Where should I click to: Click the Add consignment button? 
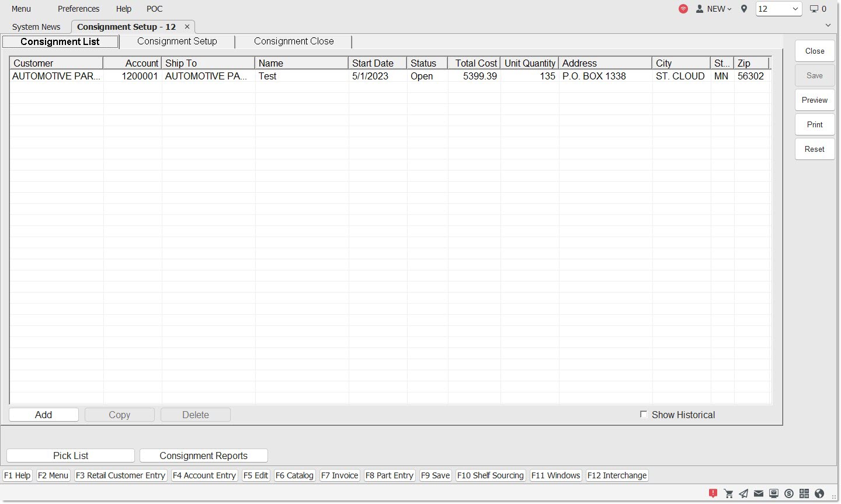44,415
